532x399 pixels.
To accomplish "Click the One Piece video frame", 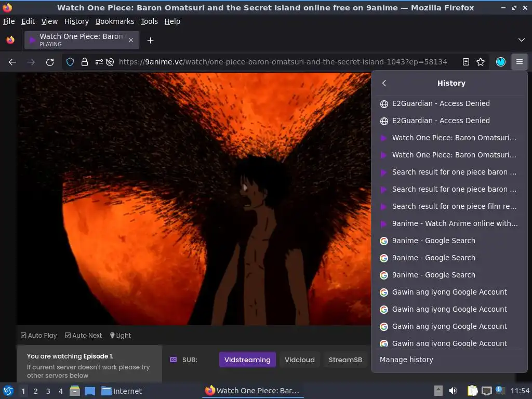I will click(x=194, y=199).
